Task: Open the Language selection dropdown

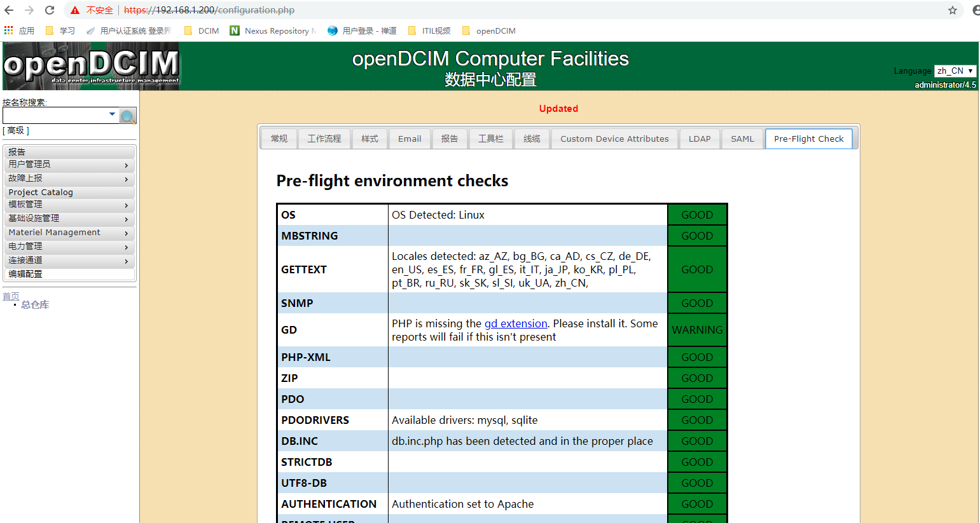Action: tap(955, 71)
